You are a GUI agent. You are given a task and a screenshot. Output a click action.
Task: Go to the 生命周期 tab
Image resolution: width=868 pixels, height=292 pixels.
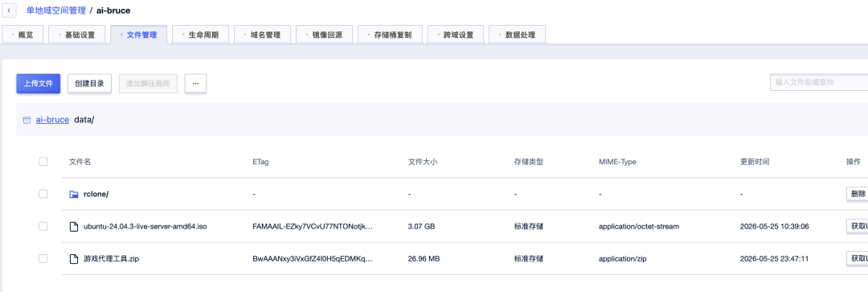coord(201,35)
